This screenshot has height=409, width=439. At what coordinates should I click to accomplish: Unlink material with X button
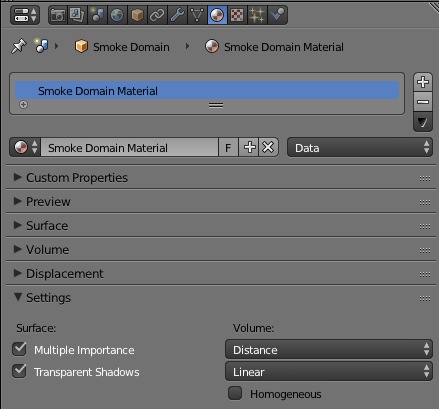click(268, 147)
